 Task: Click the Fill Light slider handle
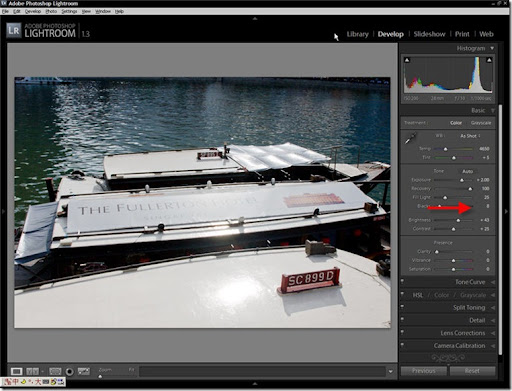[x=445, y=197]
